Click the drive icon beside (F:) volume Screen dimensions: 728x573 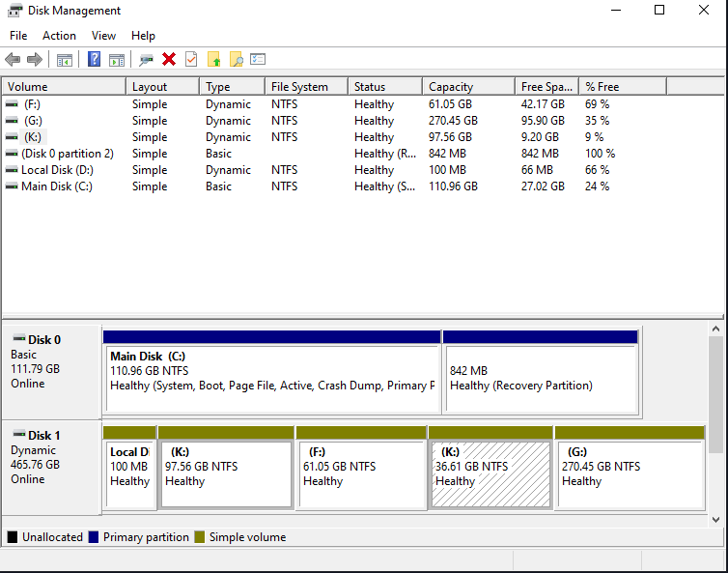point(12,104)
